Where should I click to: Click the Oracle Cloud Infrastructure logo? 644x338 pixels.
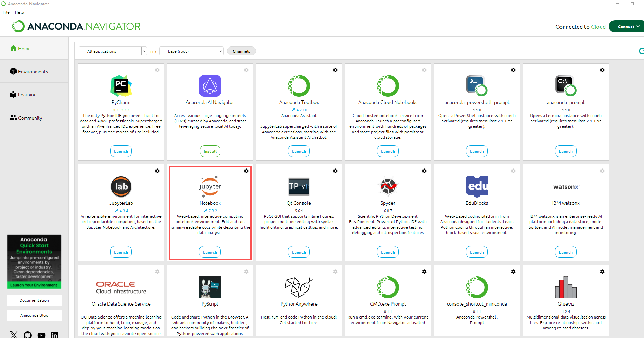click(121, 287)
